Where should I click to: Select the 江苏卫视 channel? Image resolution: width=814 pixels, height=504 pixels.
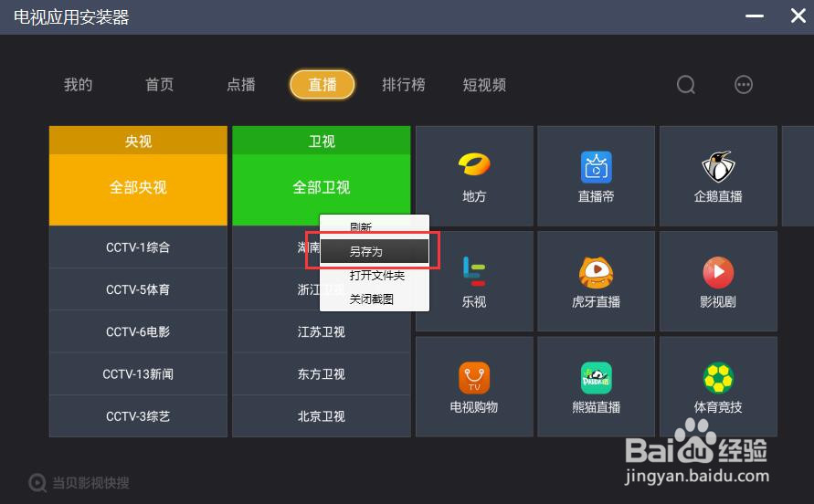[x=322, y=331]
